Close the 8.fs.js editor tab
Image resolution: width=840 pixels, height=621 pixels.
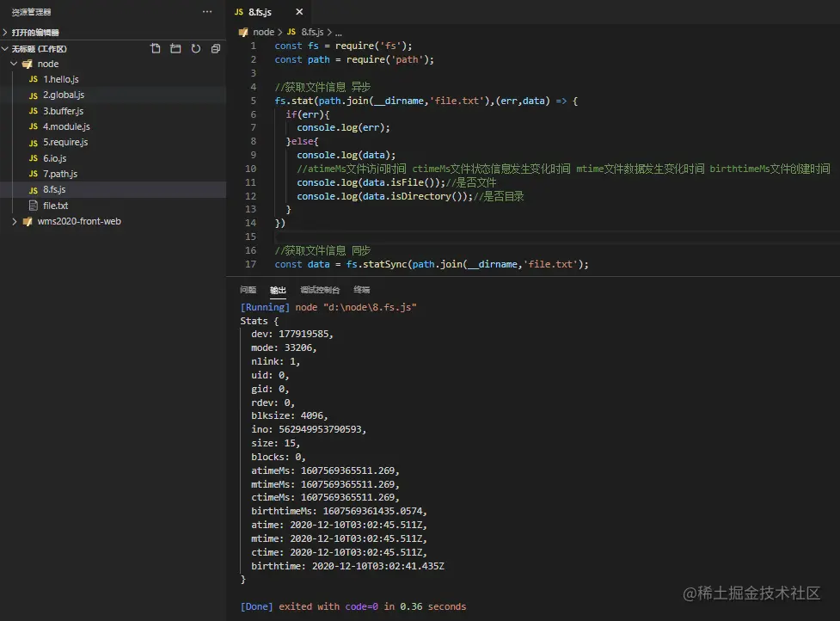click(x=299, y=12)
